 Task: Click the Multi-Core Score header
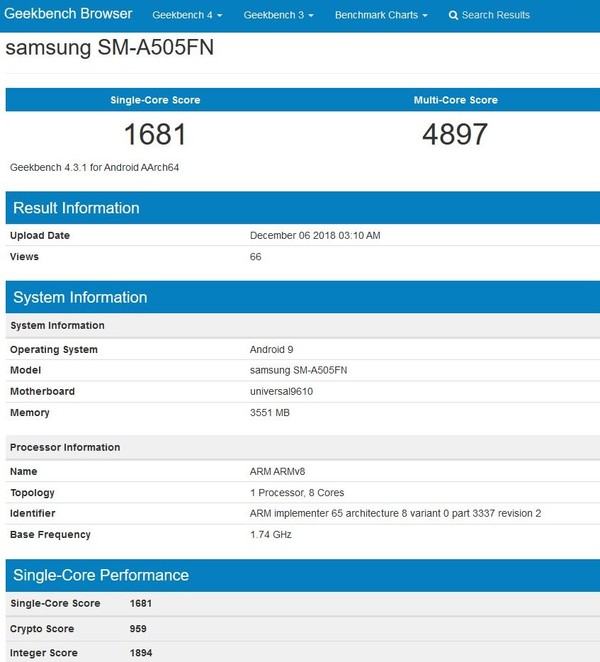(x=455, y=100)
